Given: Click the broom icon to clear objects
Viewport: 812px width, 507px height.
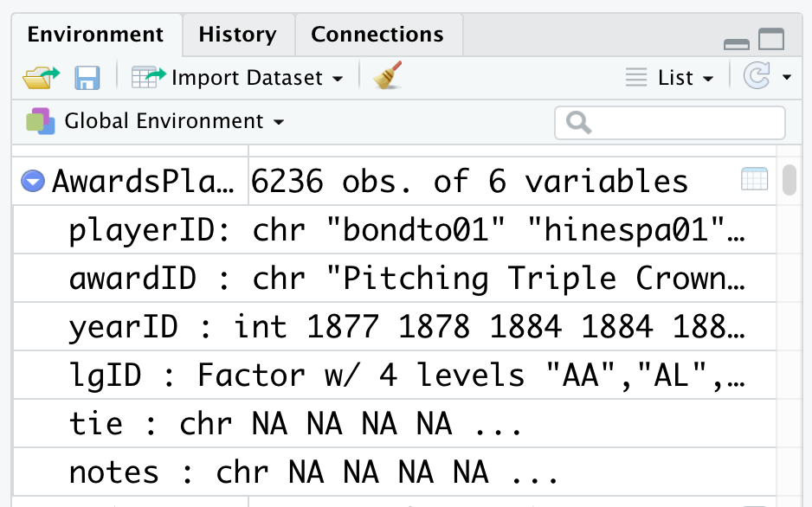Looking at the screenshot, I should (389, 77).
